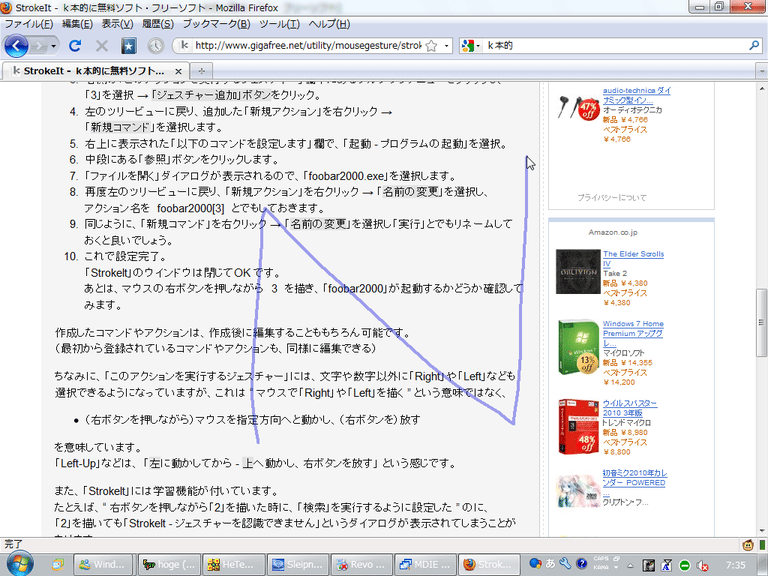The height and width of the screenshot is (576, 768).
Task: Click the Windows 7 green box thumbnail
Action: (x=578, y=347)
